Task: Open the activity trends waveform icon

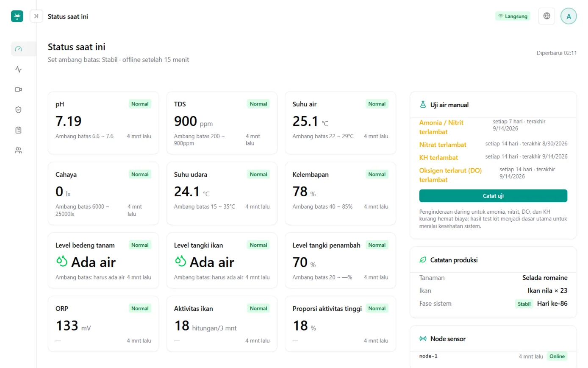Action: (x=18, y=69)
